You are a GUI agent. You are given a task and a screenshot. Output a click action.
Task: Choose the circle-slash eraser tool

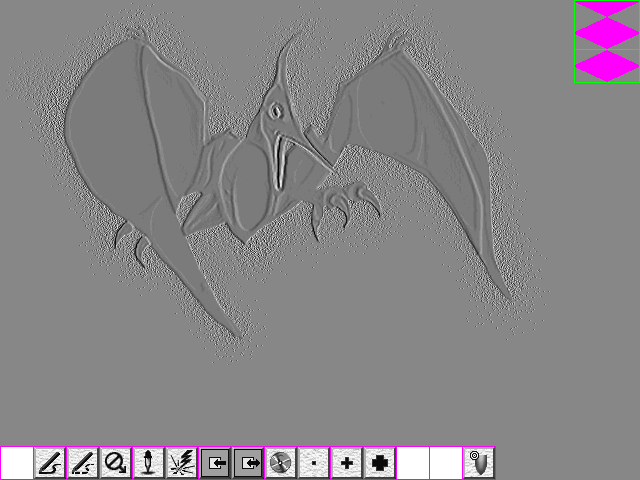pyautogui.click(x=116, y=463)
